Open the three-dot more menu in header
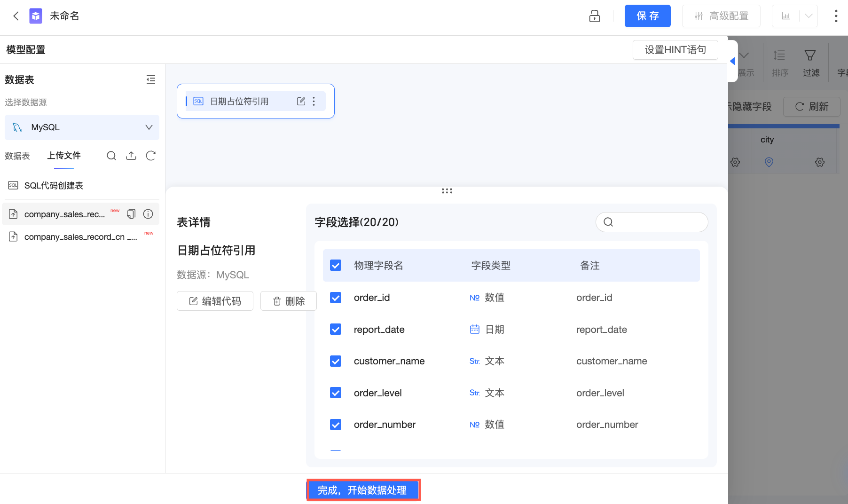 [x=836, y=16]
